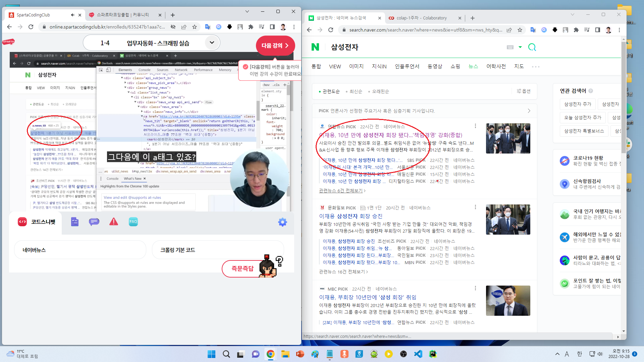The height and width of the screenshot is (362, 644).
Task: Bookmark the Naver search page
Action: tap(520, 30)
